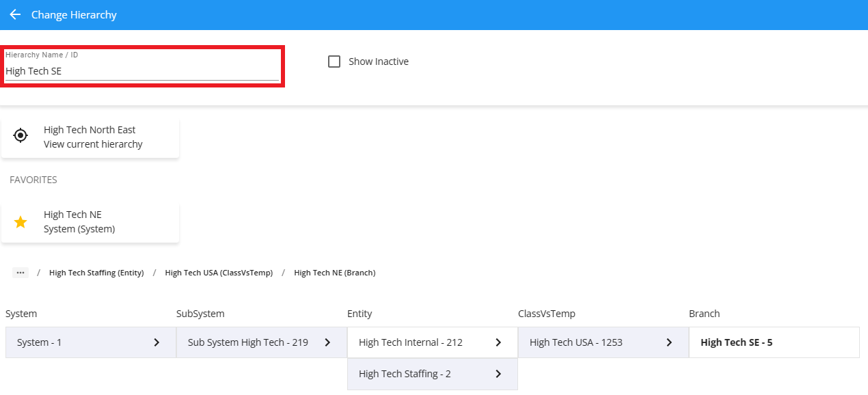Image resolution: width=868 pixels, height=395 pixels.
Task: Open the breadcrumb ellipsis menu
Action: click(x=21, y=273)
